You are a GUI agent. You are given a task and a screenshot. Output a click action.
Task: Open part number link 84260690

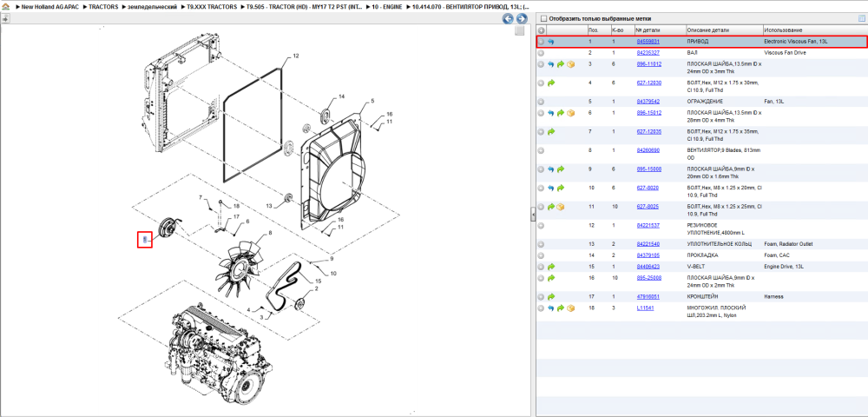(648, 150)
